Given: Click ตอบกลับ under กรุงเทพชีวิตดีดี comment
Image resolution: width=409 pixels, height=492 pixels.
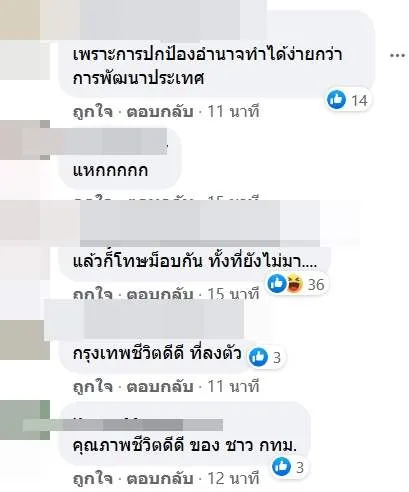Looking at the screenshot, I should point(160,387).
